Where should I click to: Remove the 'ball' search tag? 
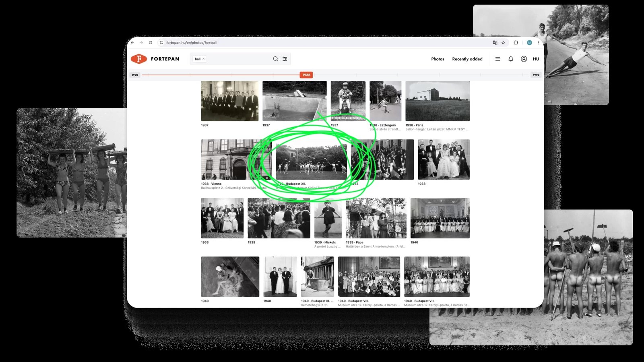[x=204, y=59]
